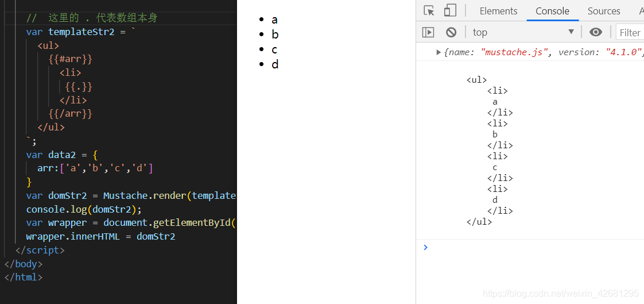The image size is (644, 304).
Task: Select list item 'c' in page
Action: tap(274, 50)
